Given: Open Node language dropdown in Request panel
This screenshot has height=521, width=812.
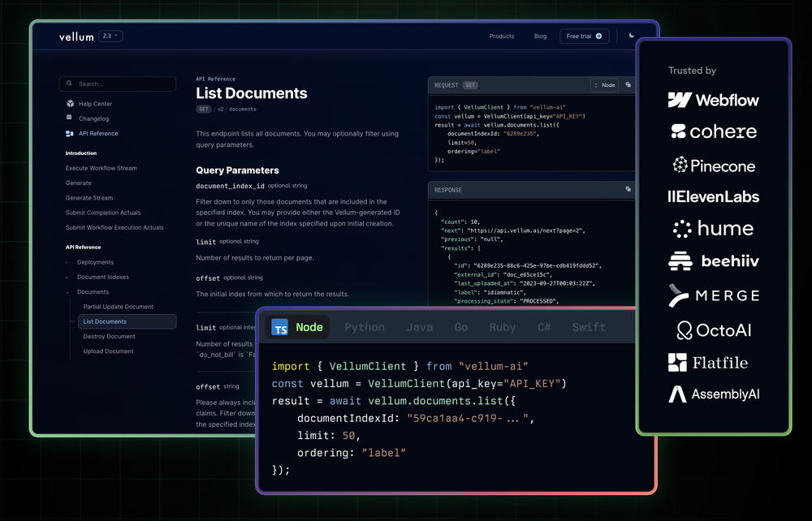Looking at the screenshot, I should point(604,85).
